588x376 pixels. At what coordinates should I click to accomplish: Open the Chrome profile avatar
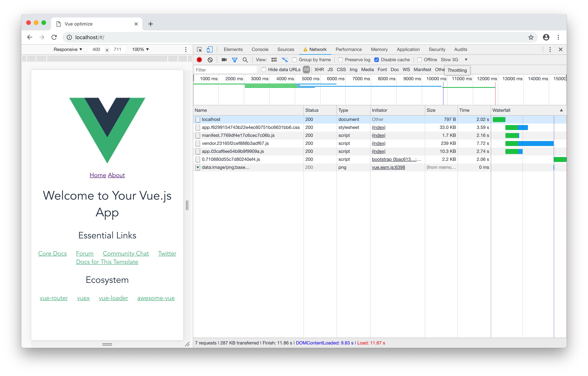pos(546,37)
